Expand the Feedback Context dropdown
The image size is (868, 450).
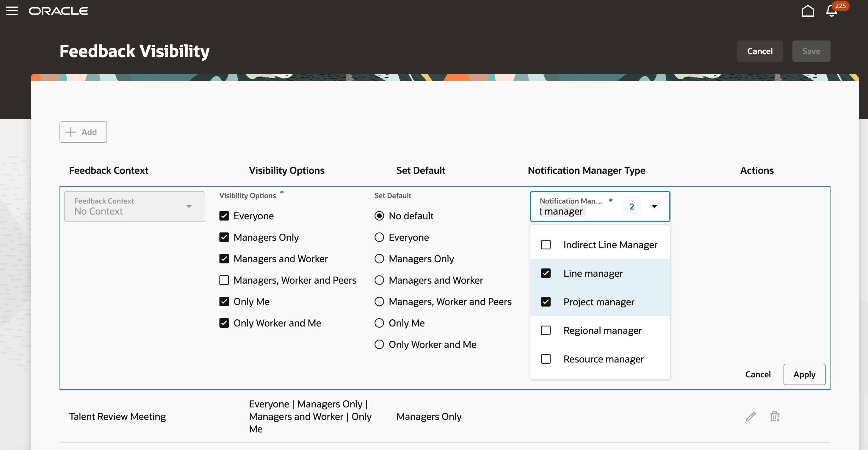tap(189, 206)
